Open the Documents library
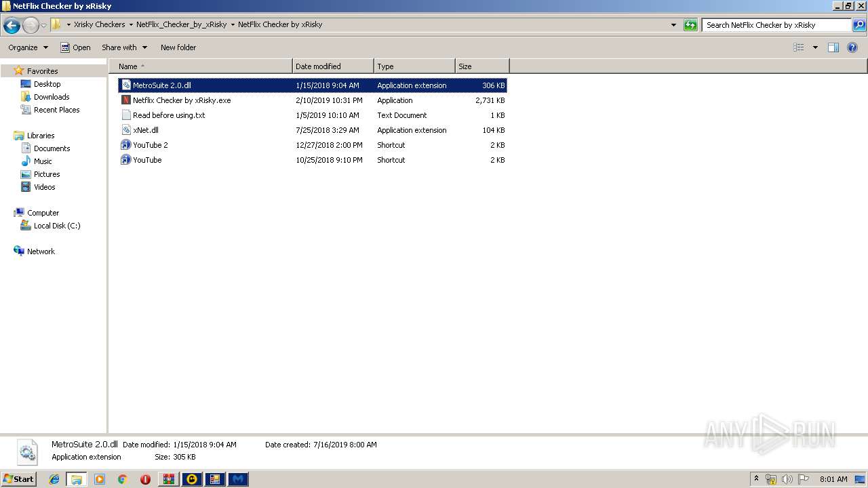Screen dimensions: 868x488 pos(52,148)
